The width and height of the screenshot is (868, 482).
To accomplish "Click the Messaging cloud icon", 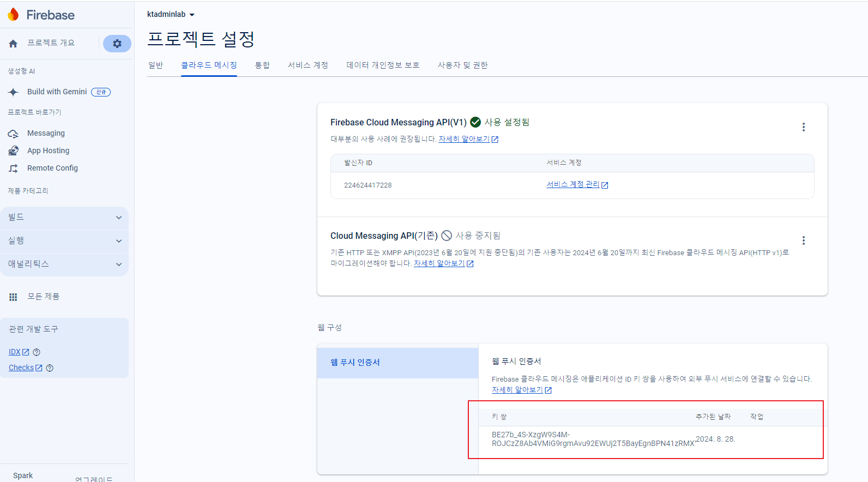I will (14, 134).
